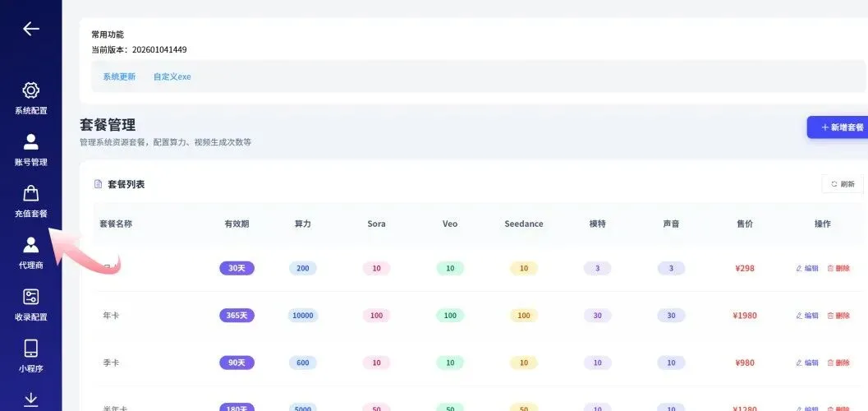
Task: Click 编辑 in the 年卡 row
Action: (807, 315)
